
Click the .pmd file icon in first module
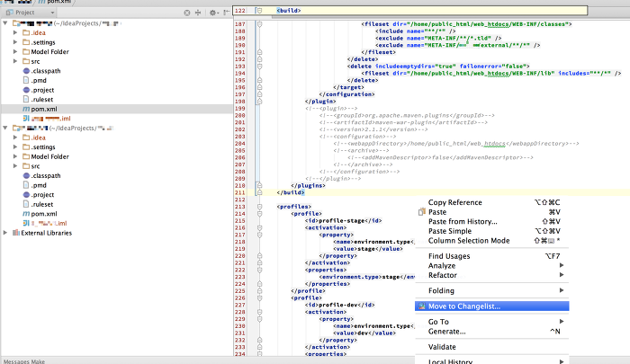pyautogui.click(x=26, y=80)
